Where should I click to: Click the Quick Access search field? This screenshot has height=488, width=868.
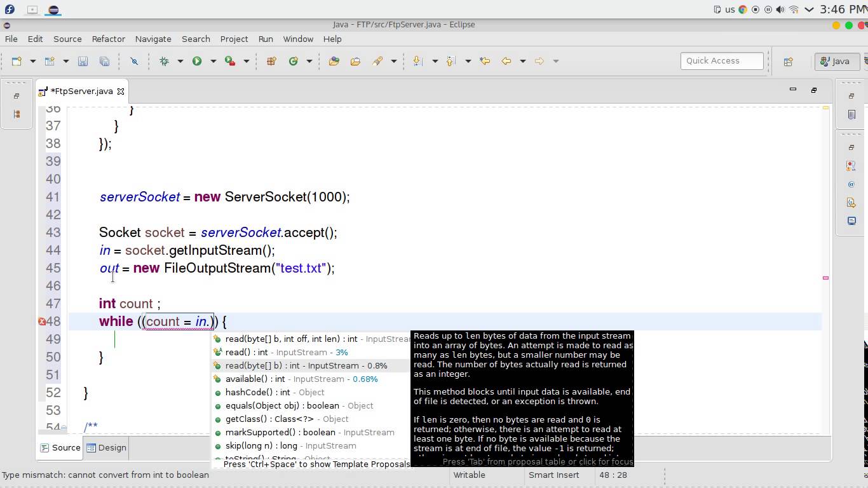pos(722,61)
